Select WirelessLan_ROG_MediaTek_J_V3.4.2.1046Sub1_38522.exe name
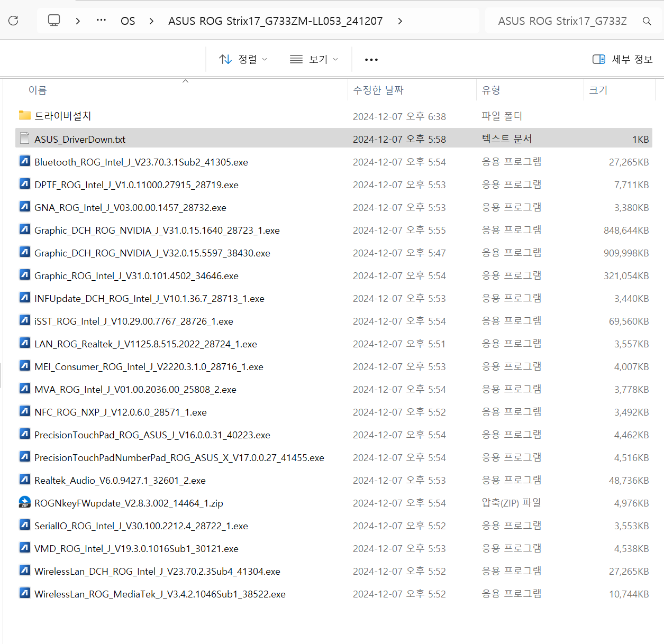Image resolution: width=664 pixels, height=644 pixels. (x=160, y=594)
